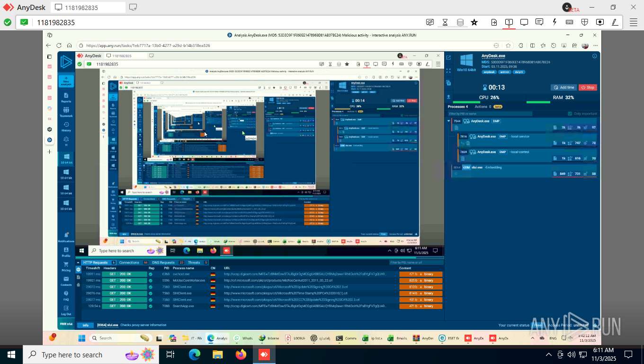Open AnyDesk permissions shield in top toolbar
The image size is (644, 364).
(585, 22)
